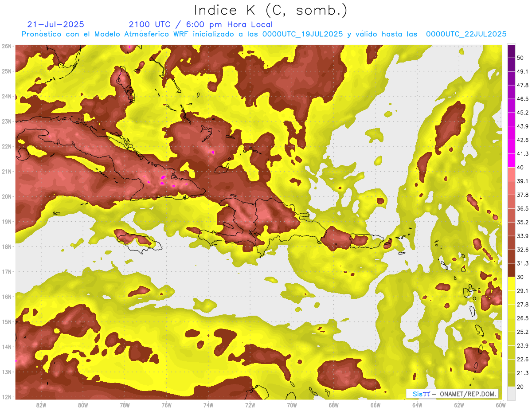The image size is (532, 411).
Task: Click the colorbar value 46.5
Action: coord(523,99)
